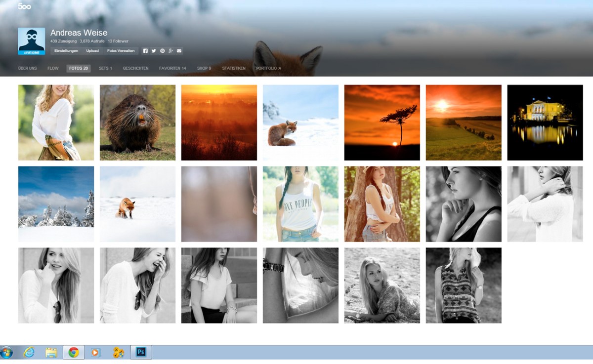Share profile on Twitter
Viewport: 593px width, 364px height.
154,51
